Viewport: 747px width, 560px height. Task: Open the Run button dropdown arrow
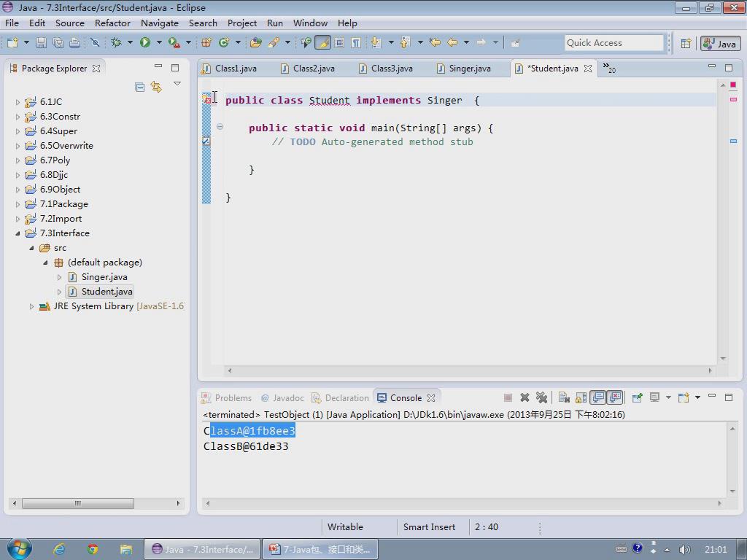(159, 43)
